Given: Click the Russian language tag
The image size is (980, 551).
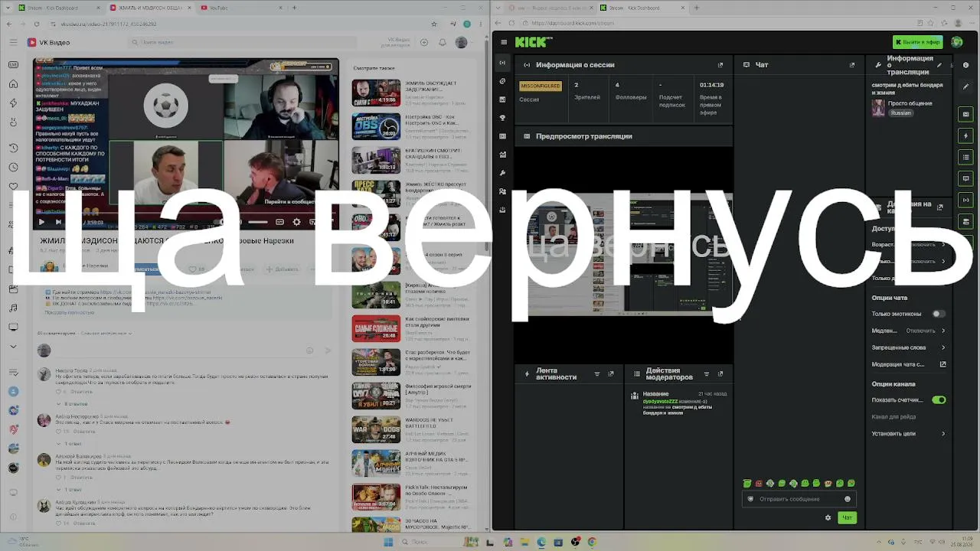Looking at the screenshot, I should (901, 113).
